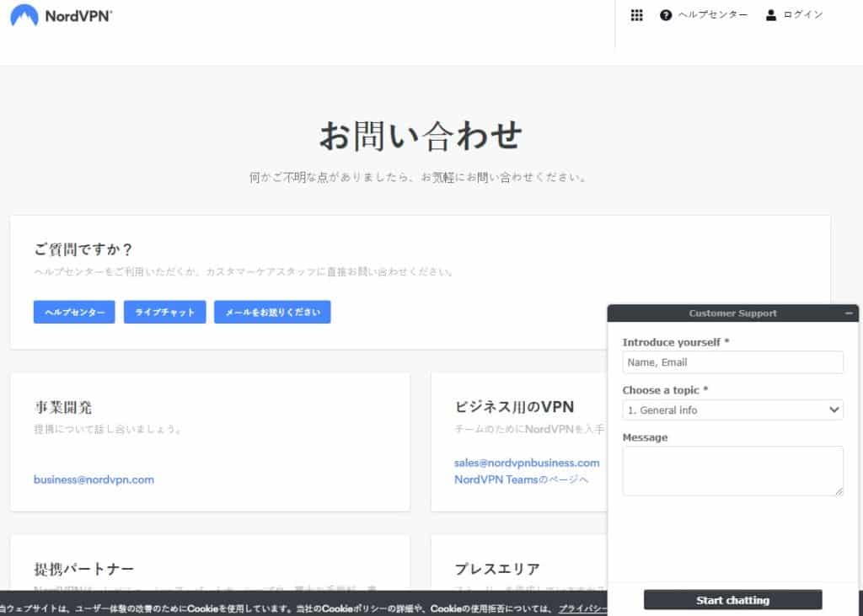Click the Start chatting button
This screenshot has width=863, height=616.
click(x=732, y=600)
